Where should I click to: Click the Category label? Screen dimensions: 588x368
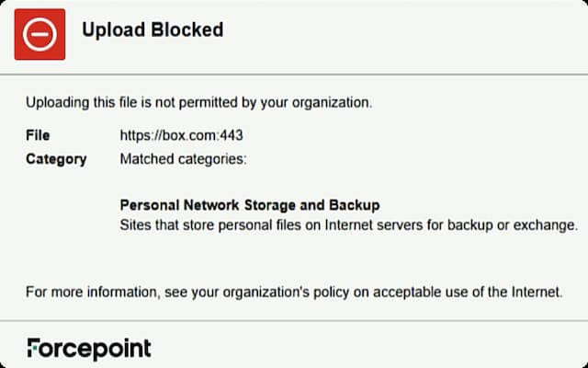coord(56,158)
